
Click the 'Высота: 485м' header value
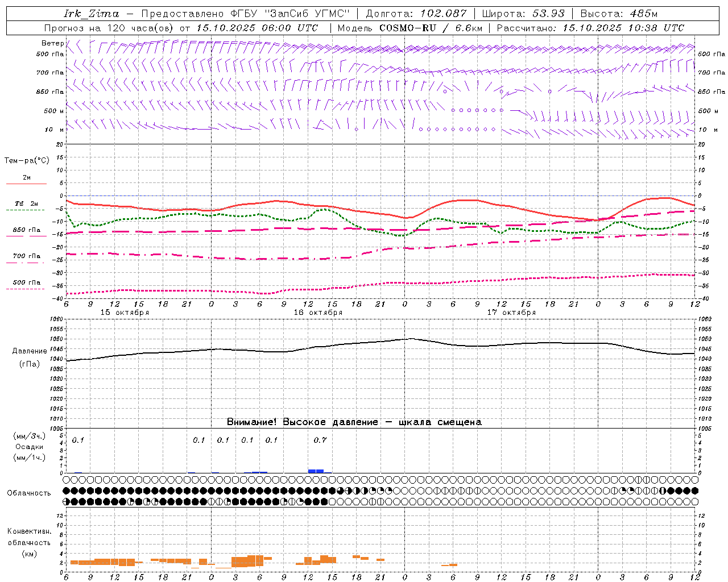click(619, 14)
